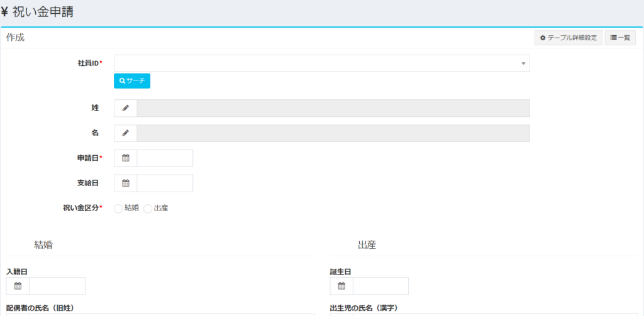Image resolution: width=644 pixels, height=316 pixels.
Task: Click the greyed-out 姓 text field
Action: [x=333, y=108]
